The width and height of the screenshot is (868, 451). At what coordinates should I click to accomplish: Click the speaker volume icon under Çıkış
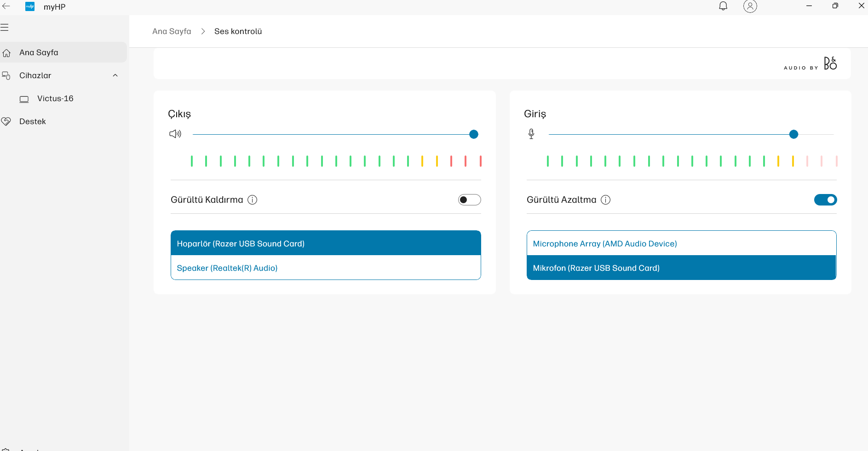click(x=175, y=134)
